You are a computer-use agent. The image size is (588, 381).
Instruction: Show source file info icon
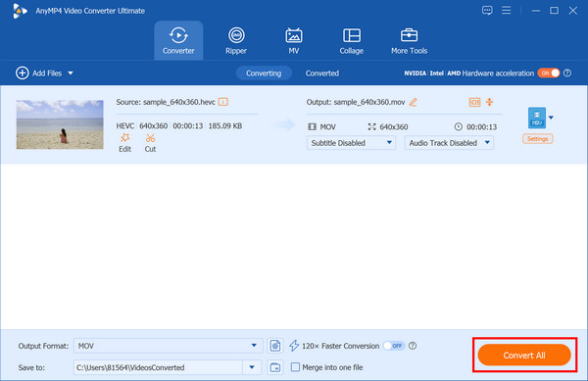tap(223, 102)
